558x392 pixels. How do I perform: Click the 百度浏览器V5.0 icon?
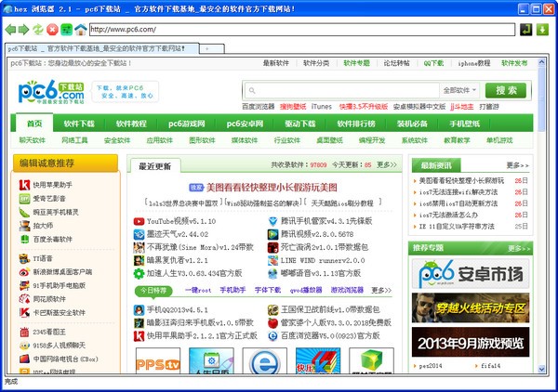tap(272, 336)
